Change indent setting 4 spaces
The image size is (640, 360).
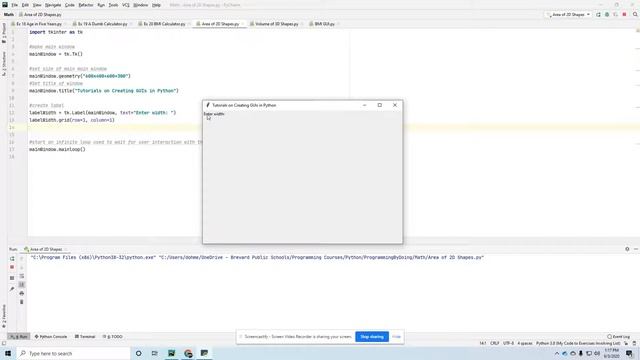(x=525, y=343)
